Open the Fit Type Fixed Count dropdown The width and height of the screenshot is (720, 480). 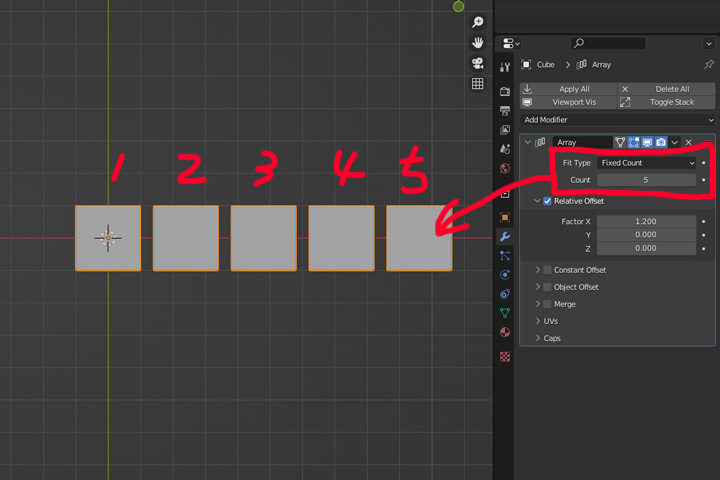[x=646, y=163]
